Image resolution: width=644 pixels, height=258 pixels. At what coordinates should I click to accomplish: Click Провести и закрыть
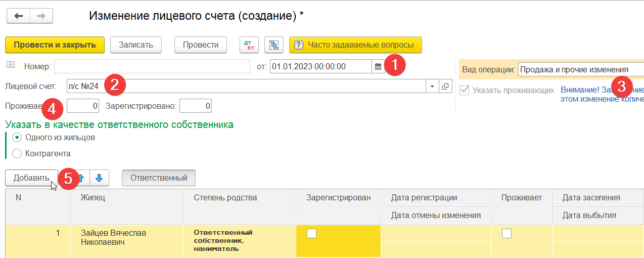(x=55, y=45)
